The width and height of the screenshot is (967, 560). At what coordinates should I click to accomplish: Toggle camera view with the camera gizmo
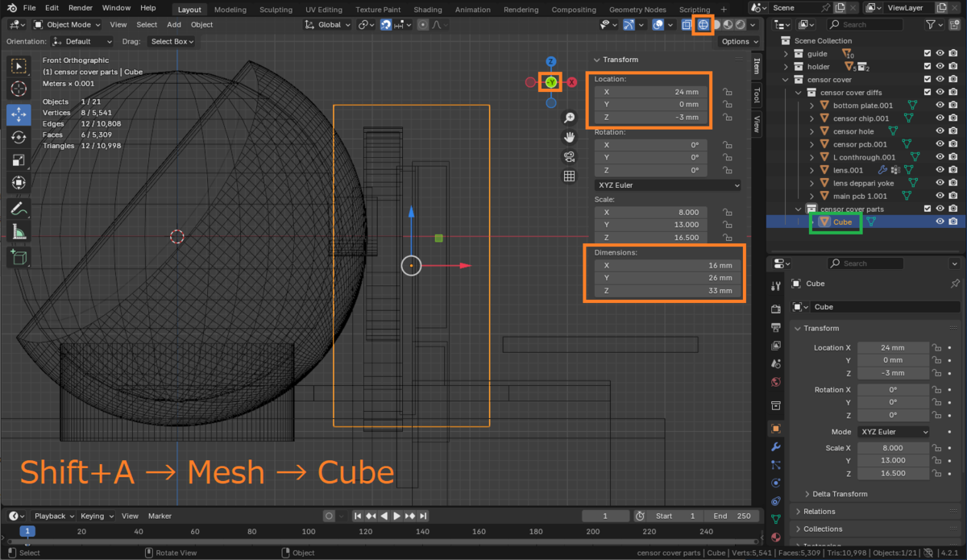pyautogui.click(x=569, y=157)
